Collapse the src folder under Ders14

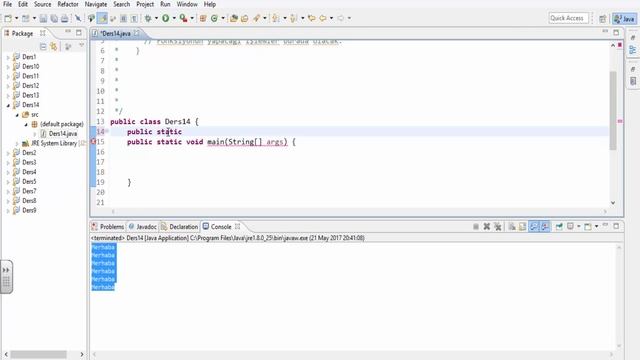tap(17, 115)
